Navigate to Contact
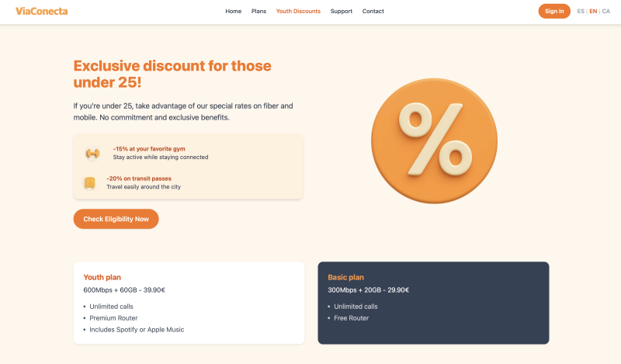The width and height of the screenshot is (621, 364). (373, 12)
